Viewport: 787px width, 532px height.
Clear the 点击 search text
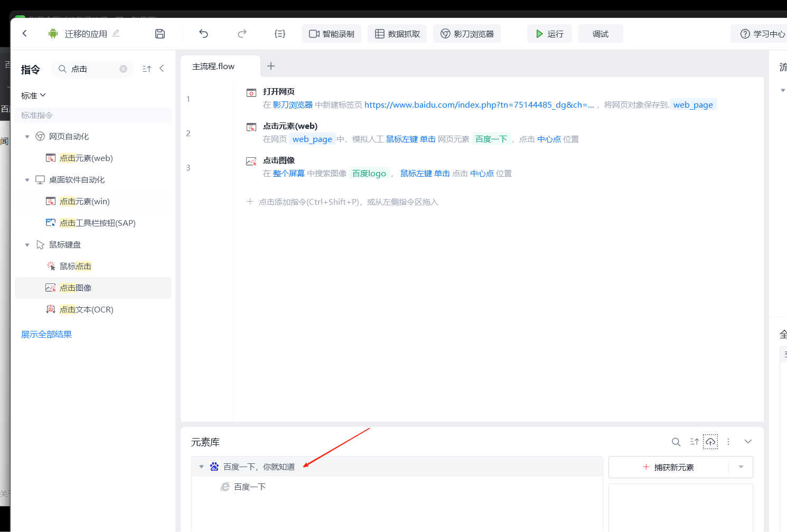(123, 69)
